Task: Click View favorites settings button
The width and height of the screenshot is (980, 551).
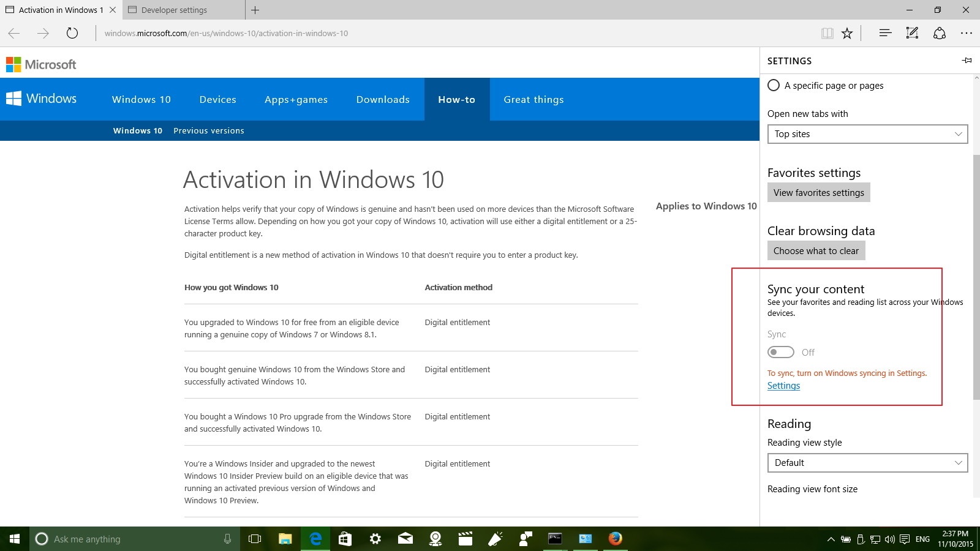Action: [x=818, y=192]
